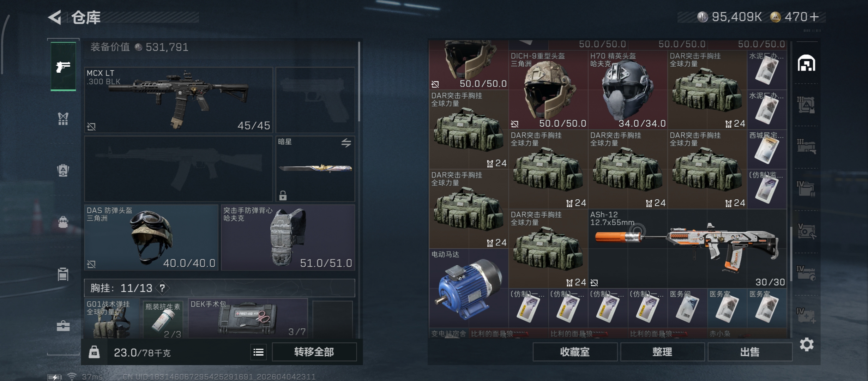The height and width of the screenshot is (381, 868).
Task: Open the backpack category icon in sidebar
Action: click(63, 170)
